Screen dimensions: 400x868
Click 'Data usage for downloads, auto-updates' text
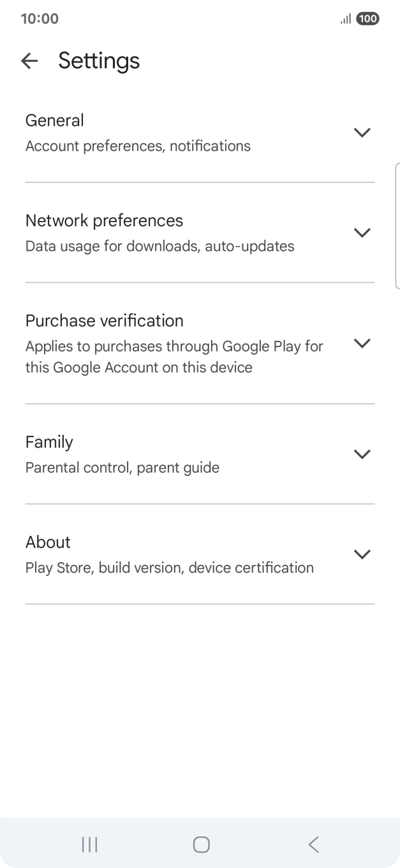[x=159, y=246]
